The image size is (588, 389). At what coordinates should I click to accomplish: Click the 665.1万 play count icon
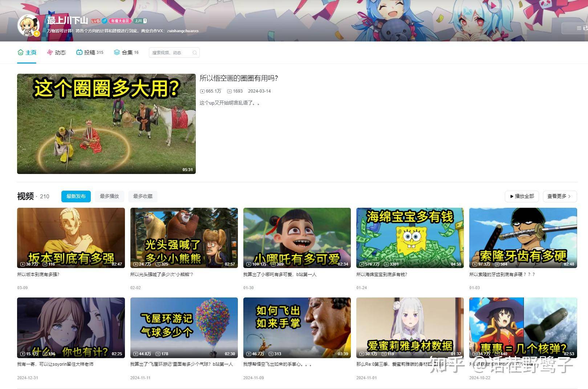pos(202,91)
